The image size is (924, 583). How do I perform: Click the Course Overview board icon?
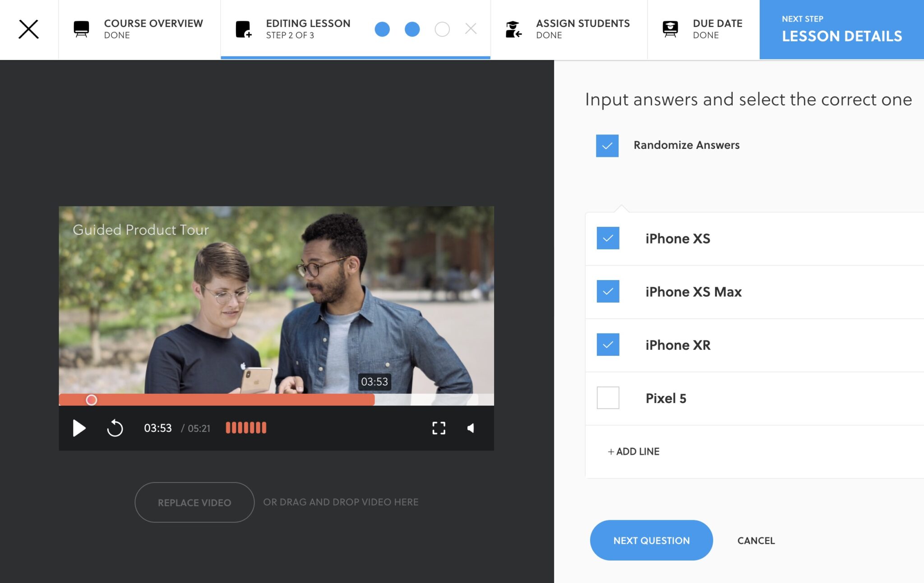click(x=81, y=29)
